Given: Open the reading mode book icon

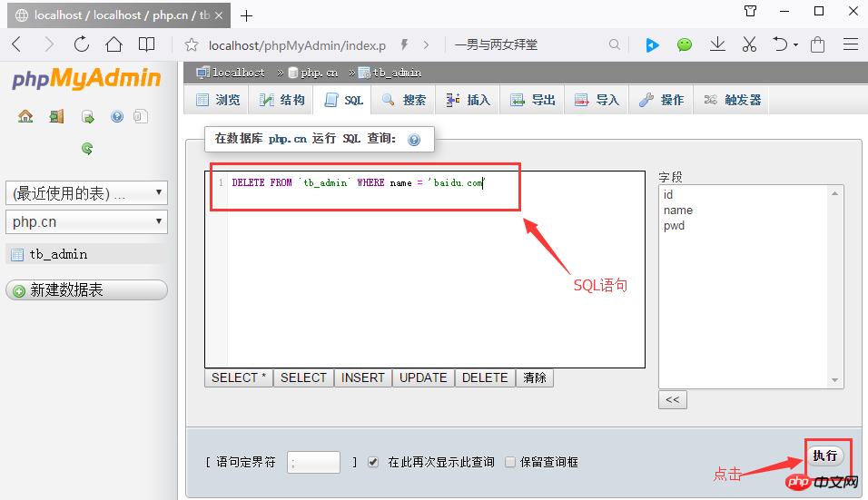Looking at the screenshot, I should pyautogui.click(x=147, y=44).
